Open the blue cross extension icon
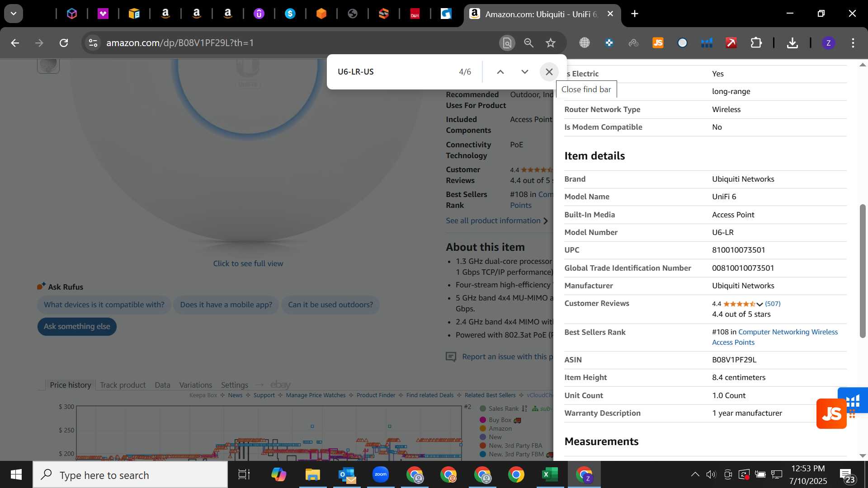The height and width of the screenshot is (488, 868). 609,43
